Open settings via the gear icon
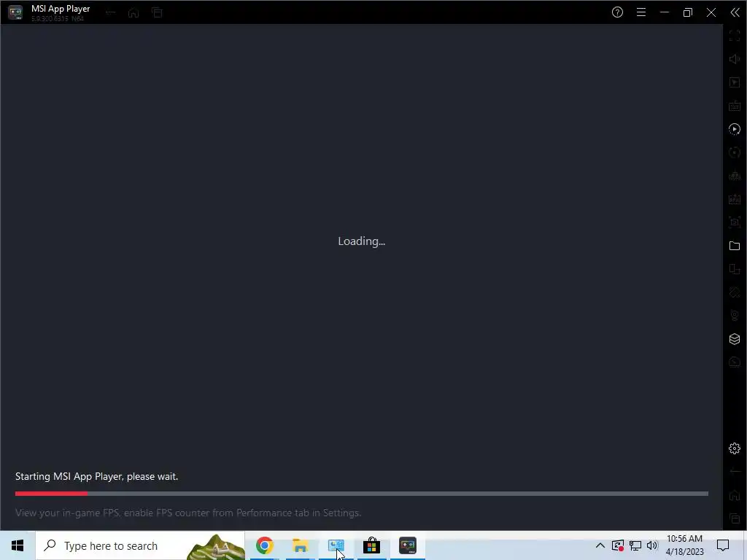This screenshot has height=560, width=747. coord(734,448)
